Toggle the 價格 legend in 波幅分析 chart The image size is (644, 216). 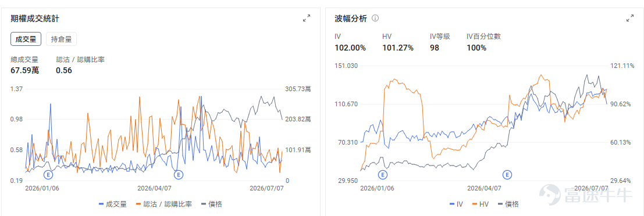509,204
